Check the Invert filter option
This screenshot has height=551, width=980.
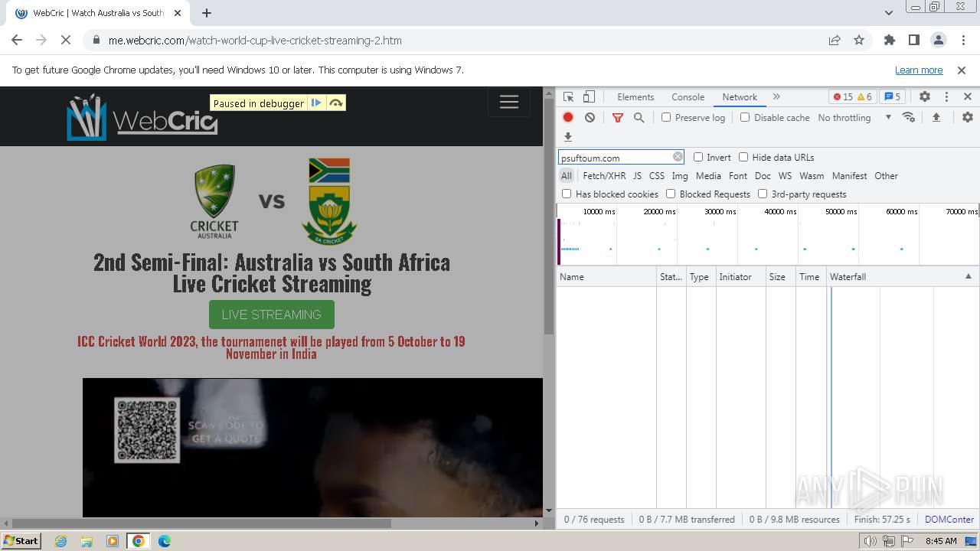point(698,157)
